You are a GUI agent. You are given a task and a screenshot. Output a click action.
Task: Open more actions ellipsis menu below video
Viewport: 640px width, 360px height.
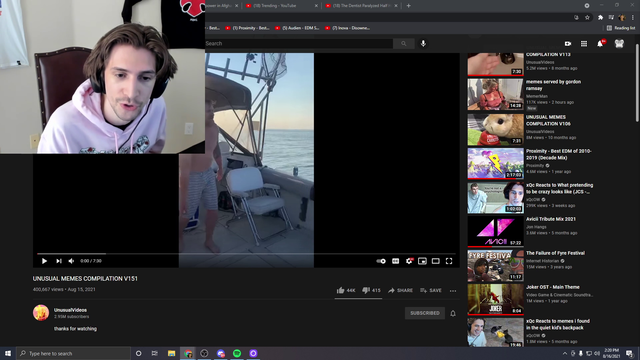click(x=453, y=291)
